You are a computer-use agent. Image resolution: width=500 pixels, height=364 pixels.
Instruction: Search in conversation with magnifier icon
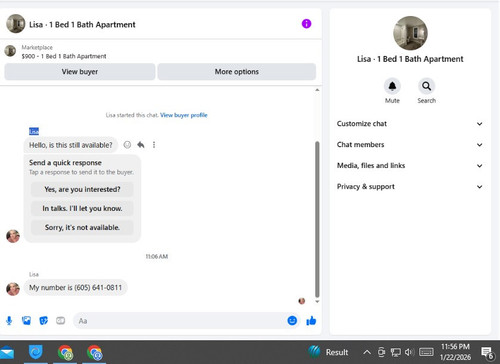(427, 86)
